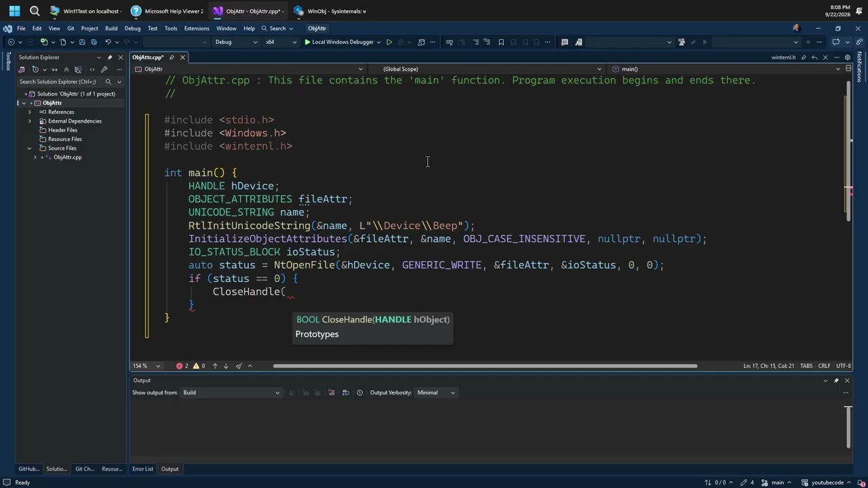The height and width of the screenshot is (488, 868).
Task: Click Solution Explorer View Code icon
Action: pyautogui.click(x=92, y=69)
